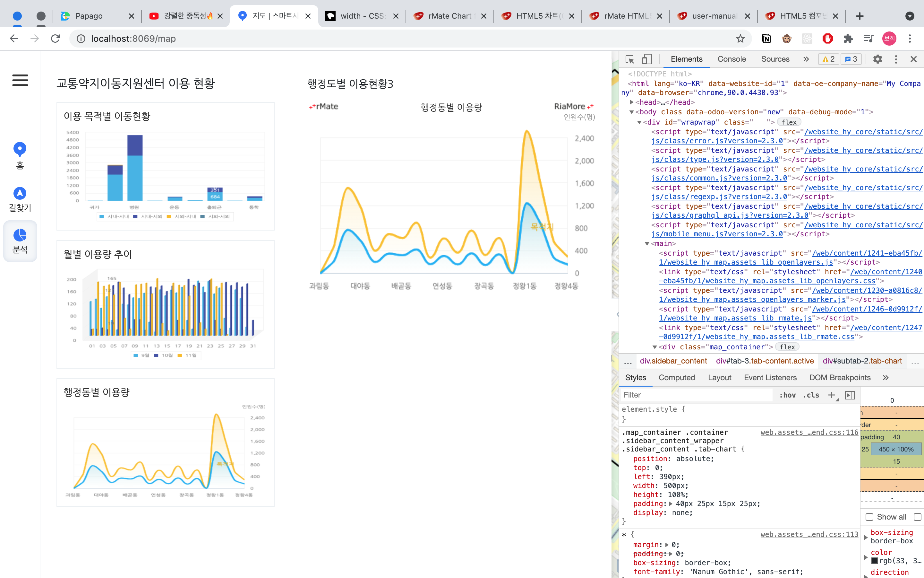Expand the box-sizing computed property
This screenshot has height=578, width=924.
tap(866, 537)
